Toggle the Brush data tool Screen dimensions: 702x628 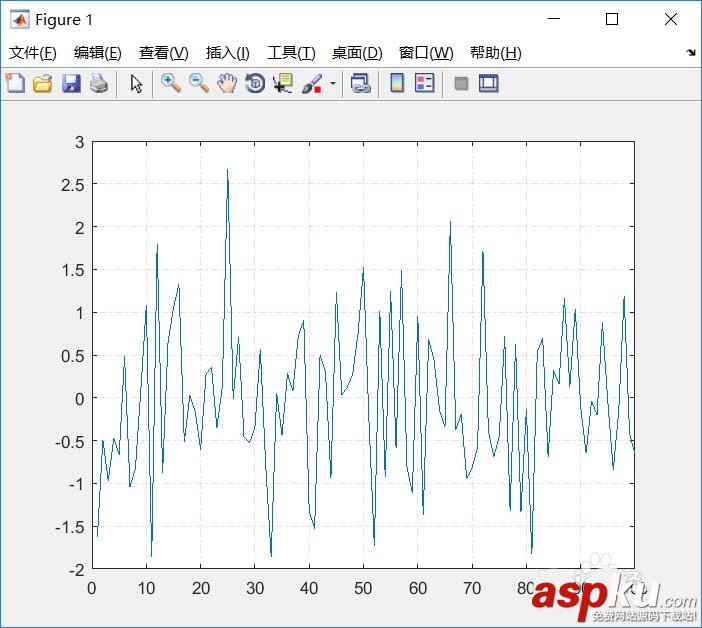point(312,83)
